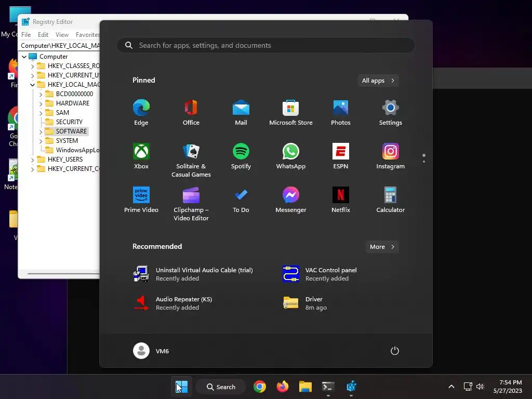Open File menu in Registry Editor

coord(26,35)
